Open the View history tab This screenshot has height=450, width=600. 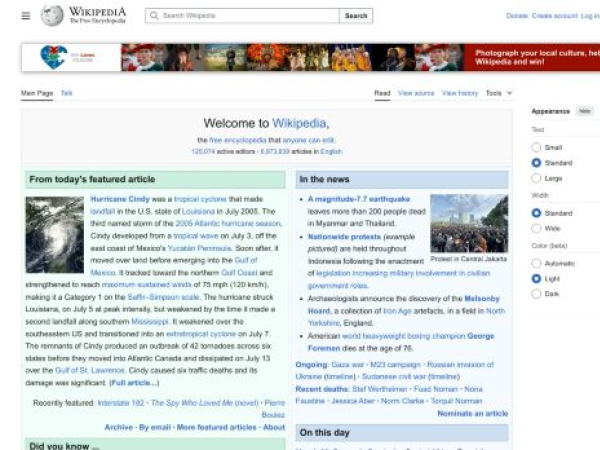(460, 93)
